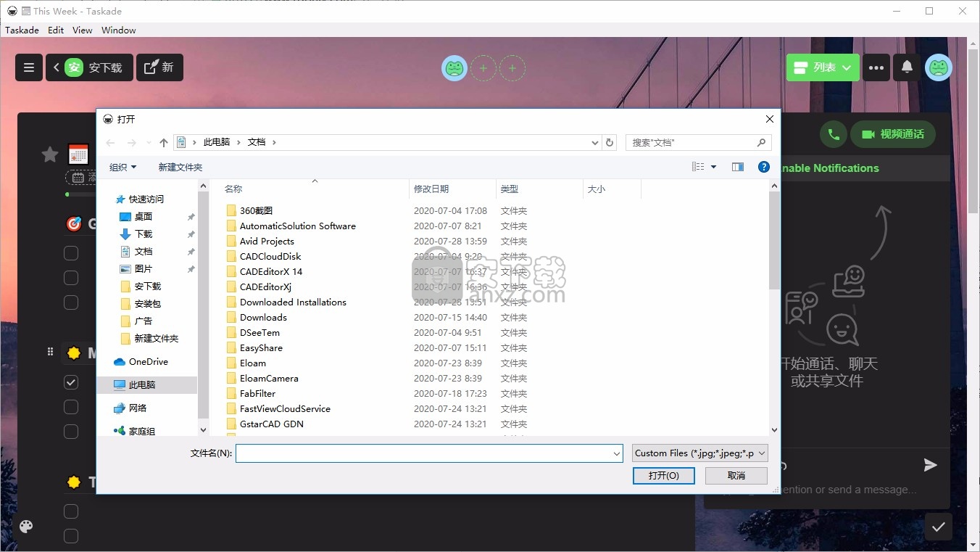This screenshot has height=552, width=980.
Task: Select OneDrive in navigation pane
Action: click(149, 361)
